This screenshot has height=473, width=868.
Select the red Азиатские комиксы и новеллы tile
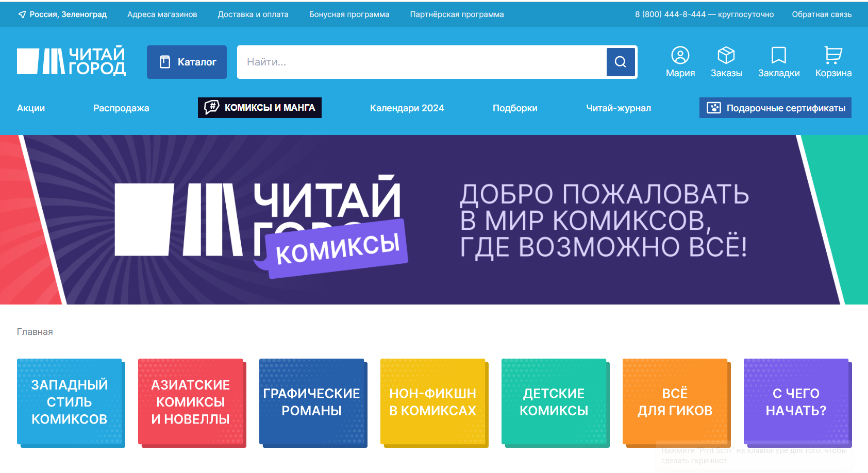(x=191, y=402)
